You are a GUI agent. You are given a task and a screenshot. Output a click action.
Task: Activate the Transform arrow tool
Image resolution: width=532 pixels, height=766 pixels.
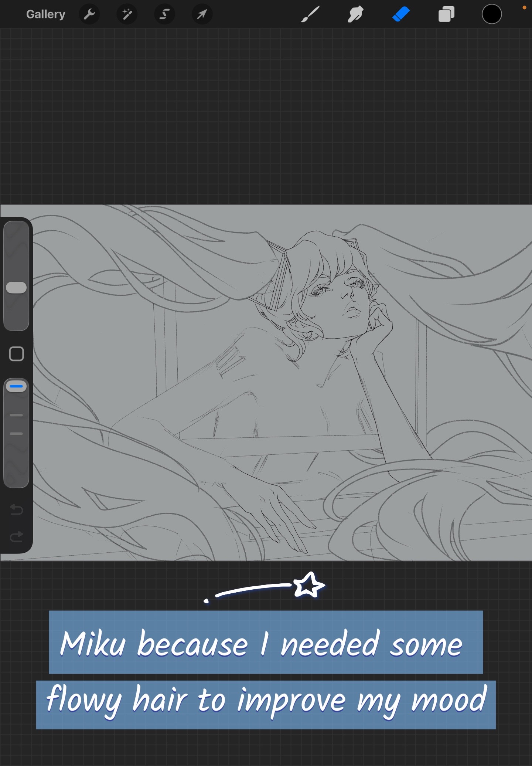pos(202,14)
